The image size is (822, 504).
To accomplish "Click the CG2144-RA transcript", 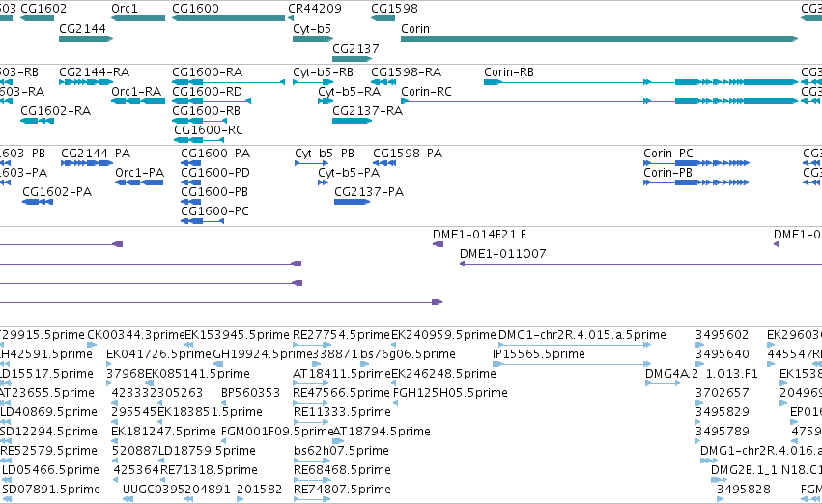I will [86, 82].
